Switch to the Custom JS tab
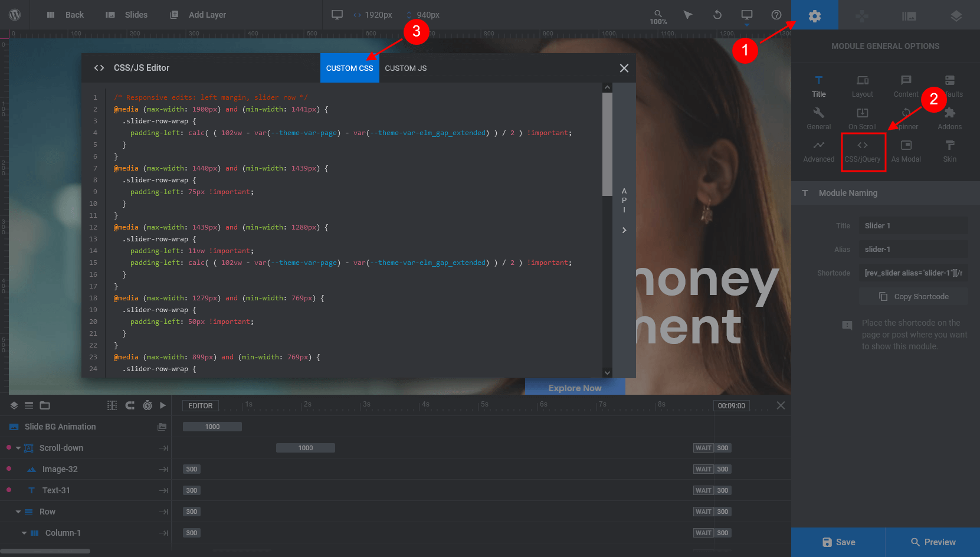 click(406, 68)
